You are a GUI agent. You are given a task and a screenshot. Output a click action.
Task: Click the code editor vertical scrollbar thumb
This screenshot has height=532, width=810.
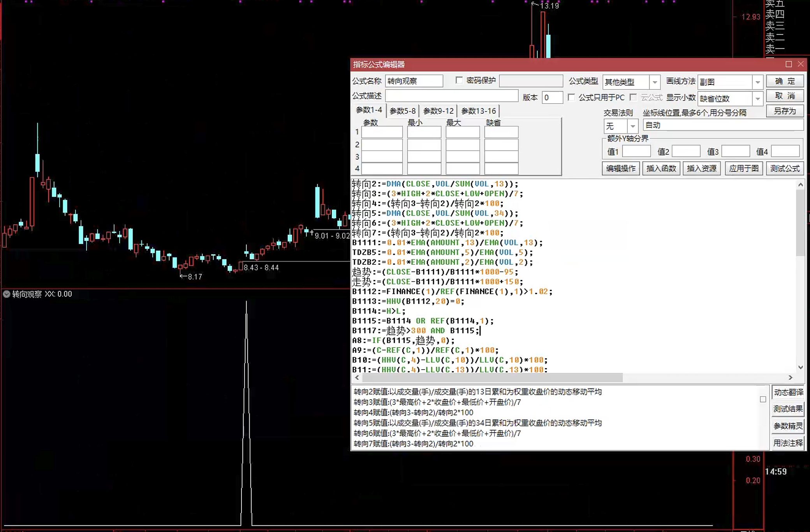coord(800,223)
